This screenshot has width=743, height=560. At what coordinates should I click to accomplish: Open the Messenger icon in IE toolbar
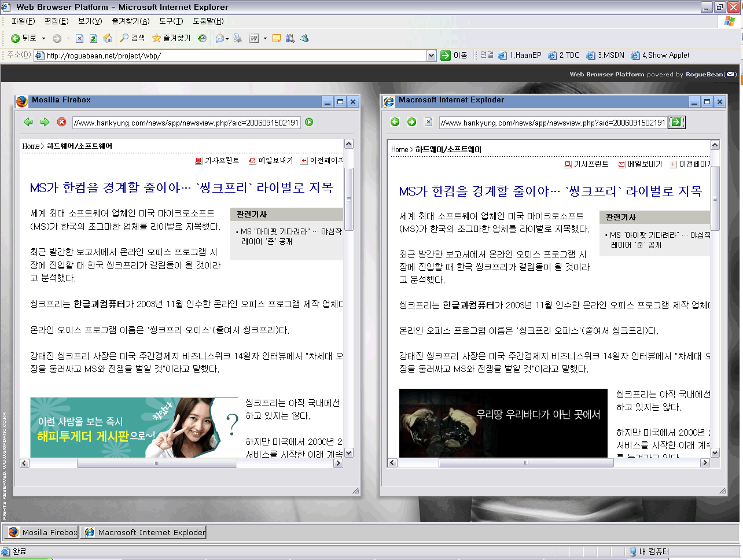tap(304, 38)
